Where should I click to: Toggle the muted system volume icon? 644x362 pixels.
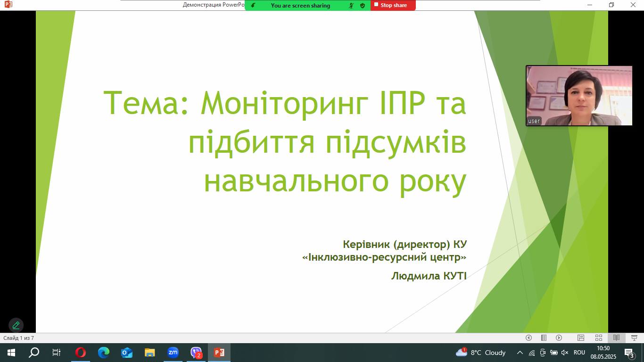[565, 353]
